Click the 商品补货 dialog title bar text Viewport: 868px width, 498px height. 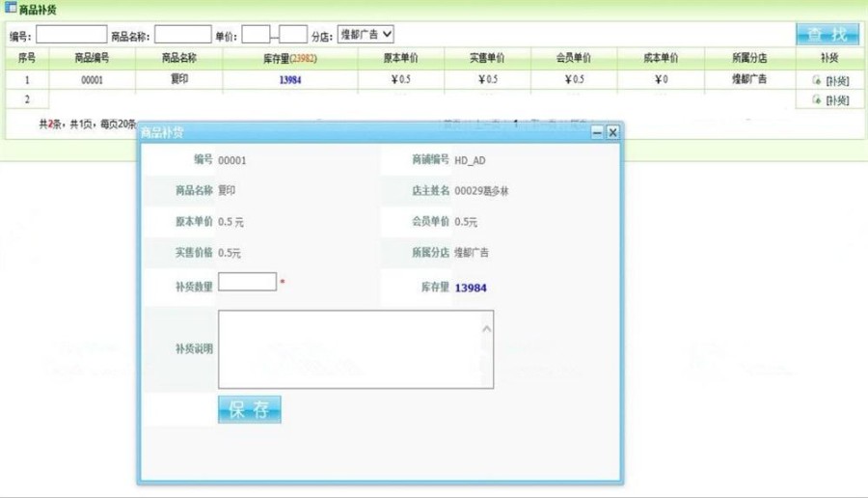coord(162,133)
